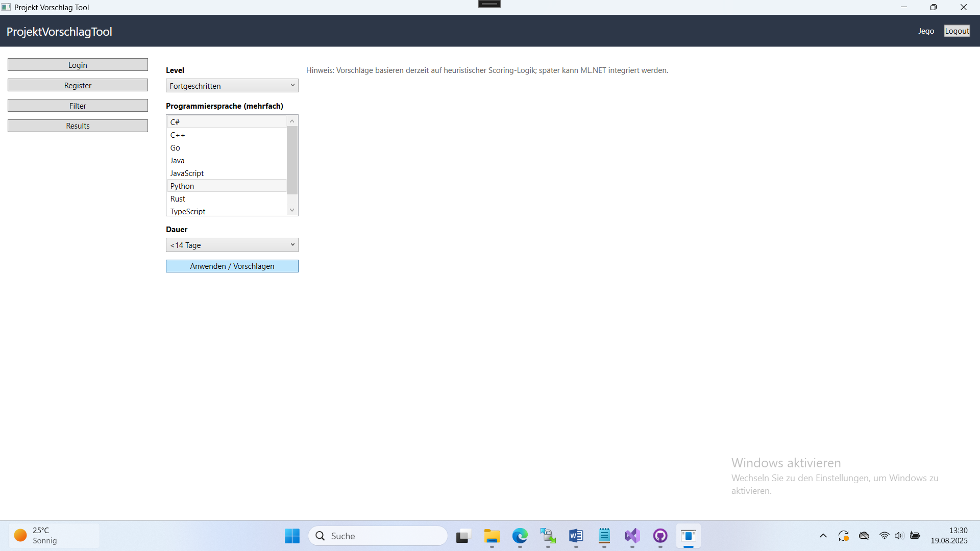Open File Explorer from the taskbar
This screenshot has height=551, width=980.
click(492, 536)
